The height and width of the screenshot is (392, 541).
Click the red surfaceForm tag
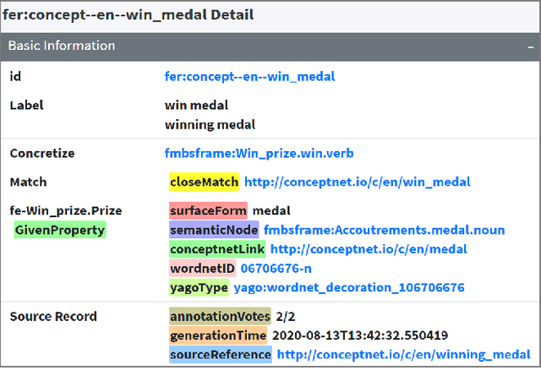click(208, 210)
